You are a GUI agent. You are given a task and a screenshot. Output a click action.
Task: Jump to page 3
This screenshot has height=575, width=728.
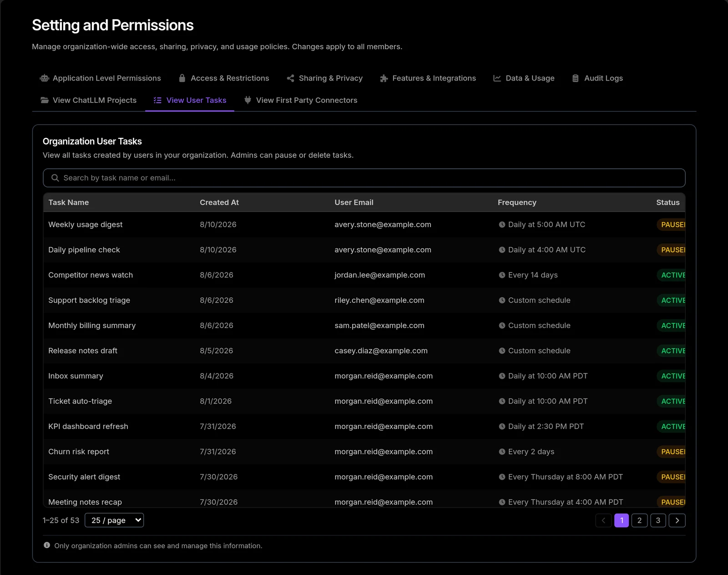click(658, 520)
